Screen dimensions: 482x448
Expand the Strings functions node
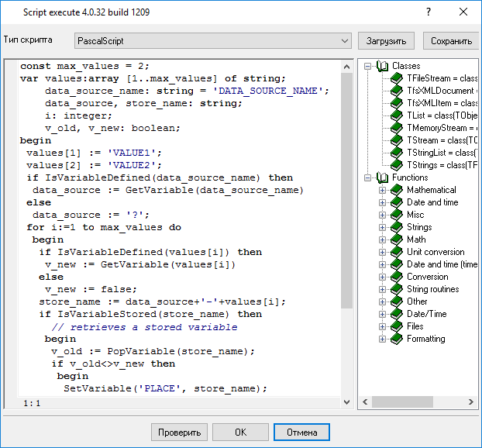pyautogui.click(x=382, y=227)
